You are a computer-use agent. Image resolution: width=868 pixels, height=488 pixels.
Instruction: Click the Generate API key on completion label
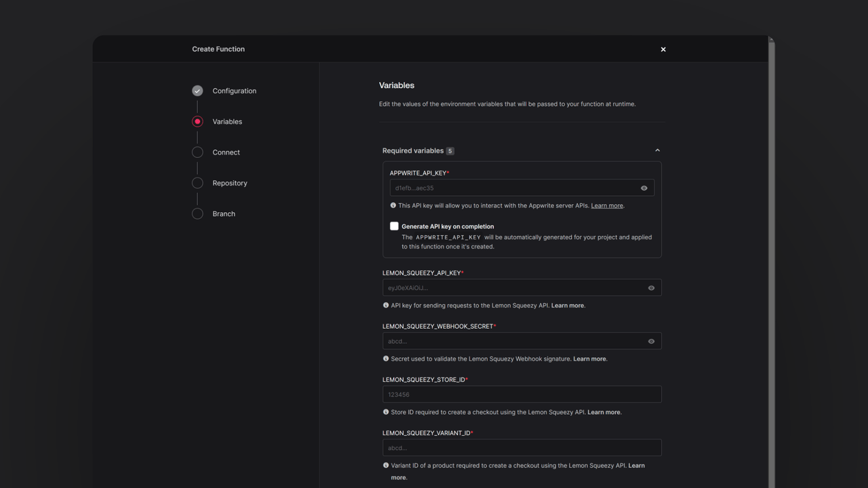(448, 226)
